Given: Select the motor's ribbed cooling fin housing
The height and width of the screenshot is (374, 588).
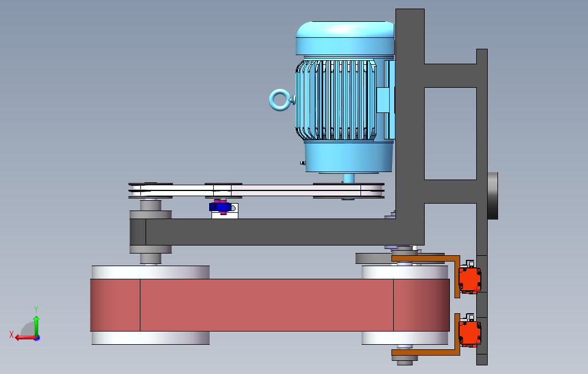Looking at the screenshot, I should pyautogui.click(x=336, y=99).
